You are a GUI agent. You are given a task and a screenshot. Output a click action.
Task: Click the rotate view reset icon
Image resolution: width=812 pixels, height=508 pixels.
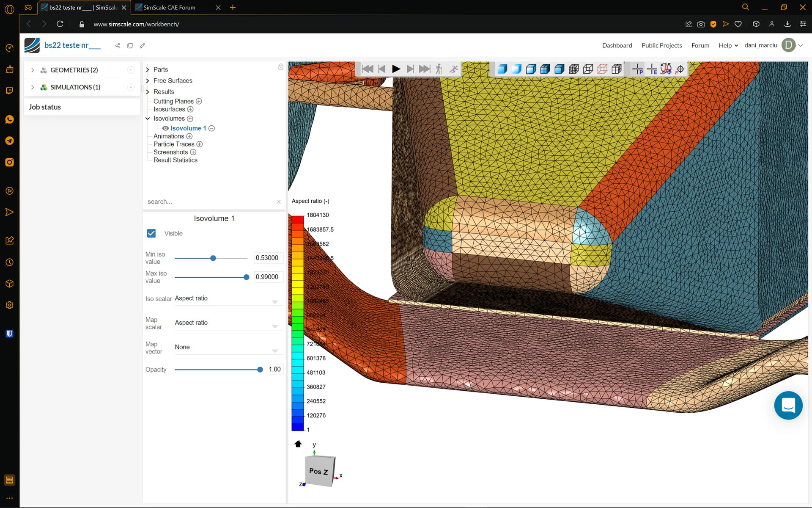pos(666,69)
